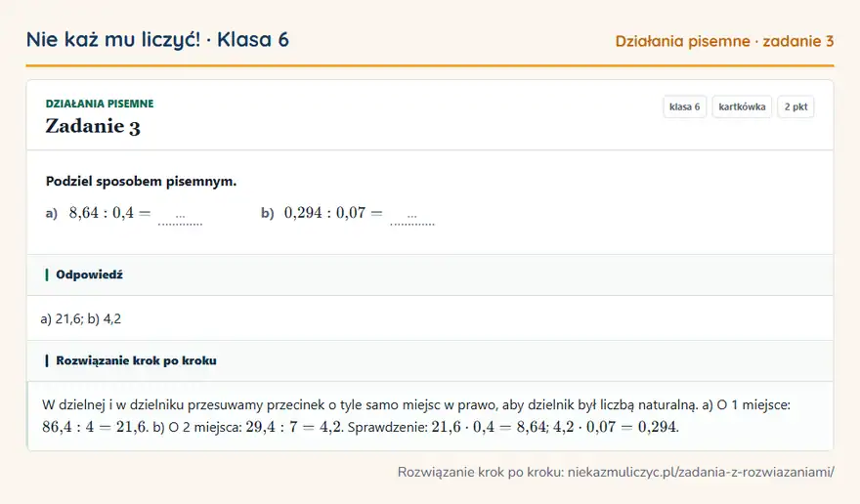The width and height of the screenshot is (860, 504).
Task: Click the expression '0,294 : 0,07 ='
Action: pyautogui.click(x=333, y=213)
